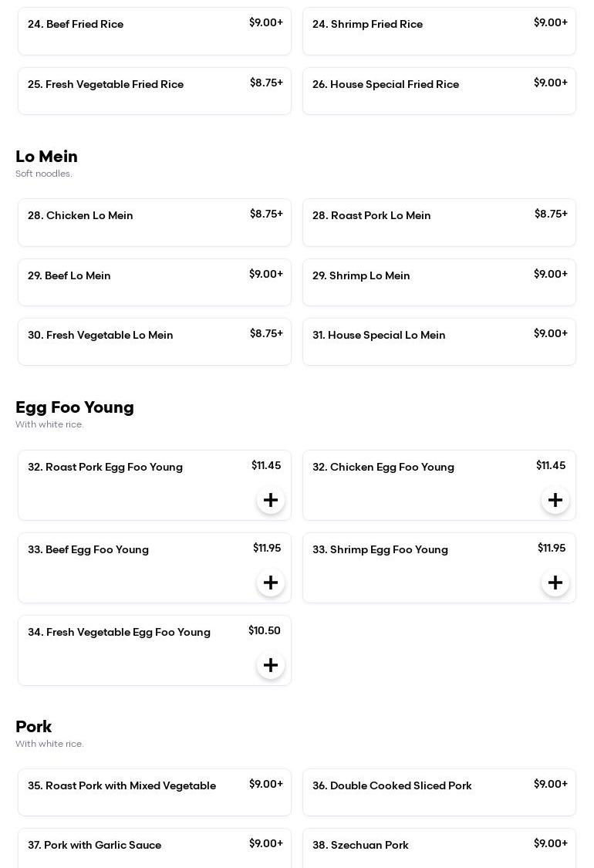Choose Pork with Garlic Sauce
The height and width of the screenshot is (868, 594).
tap(154, 849)
